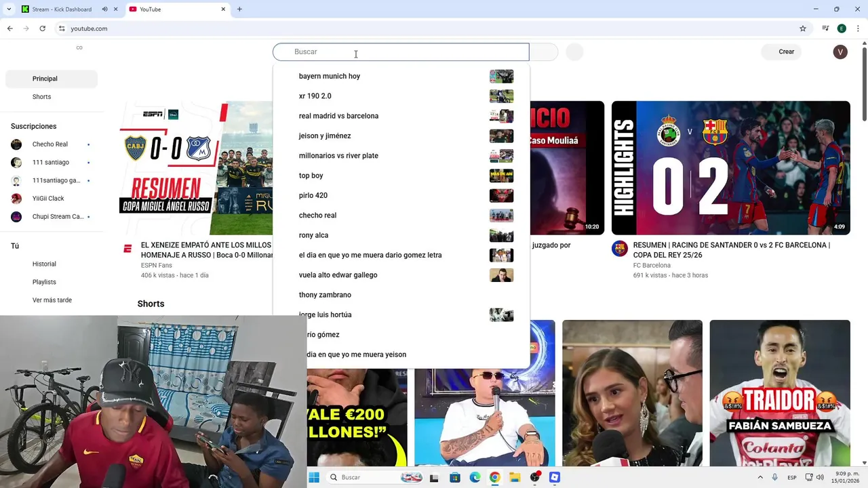Open Chrome media controls icon
The width and height of the screenshot is (868, 488).
pyautogui.click(x=825, y=28)
